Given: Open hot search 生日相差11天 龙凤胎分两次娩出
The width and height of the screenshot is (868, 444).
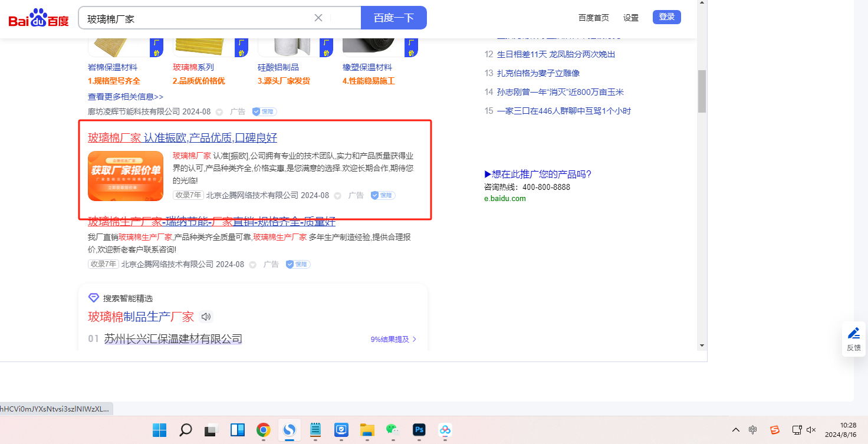Looking at the screenshot, I should pos(556,54).
